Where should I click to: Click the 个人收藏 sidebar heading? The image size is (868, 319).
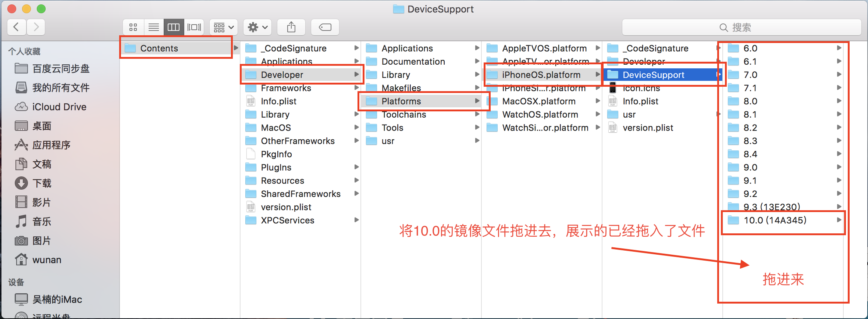click(25, 51)
